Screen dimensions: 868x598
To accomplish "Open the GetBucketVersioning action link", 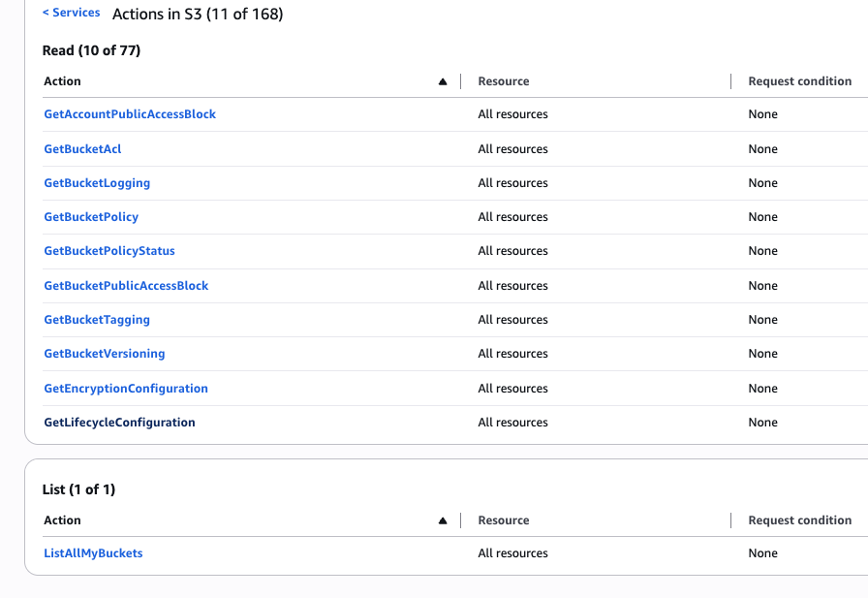I will pos(105,354).
